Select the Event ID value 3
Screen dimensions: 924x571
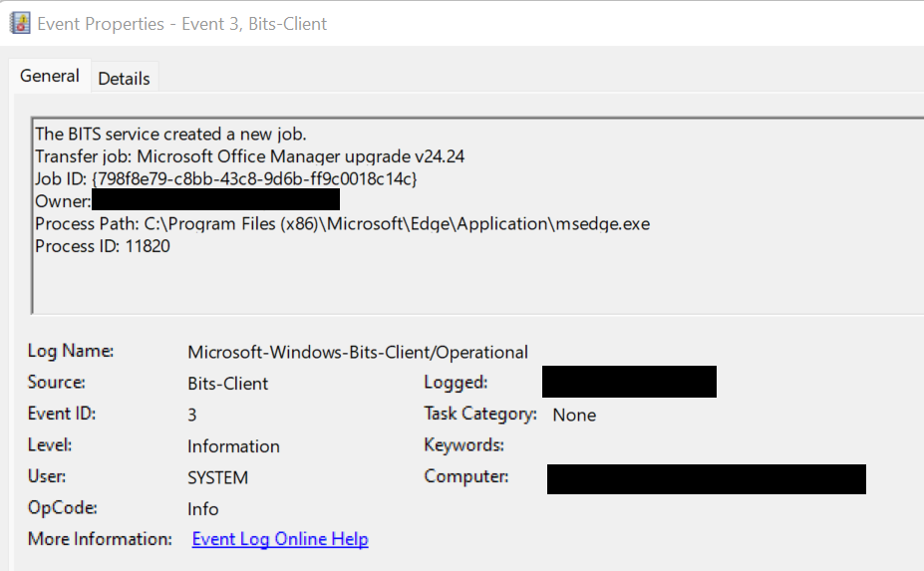192,415
